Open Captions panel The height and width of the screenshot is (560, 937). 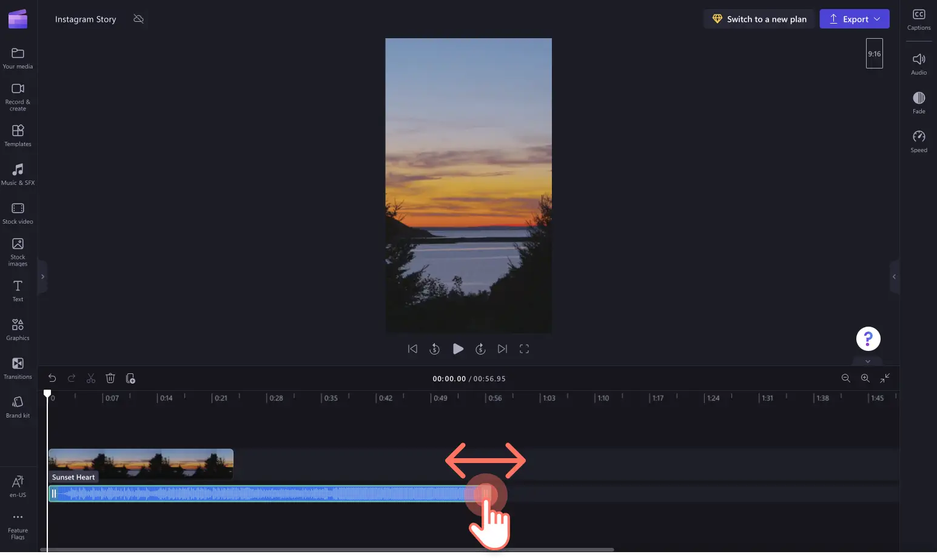(x=919, y=20)
